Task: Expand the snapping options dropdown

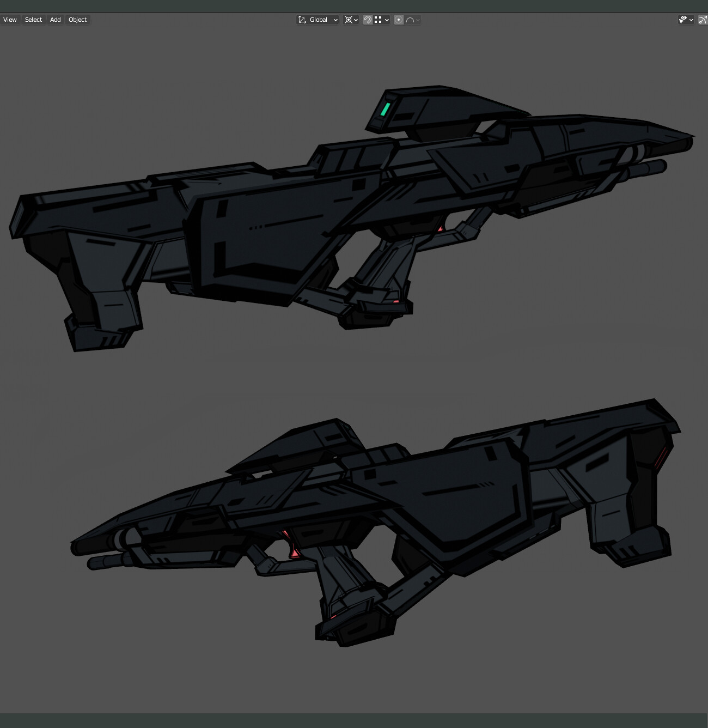Action: (387, 20)
